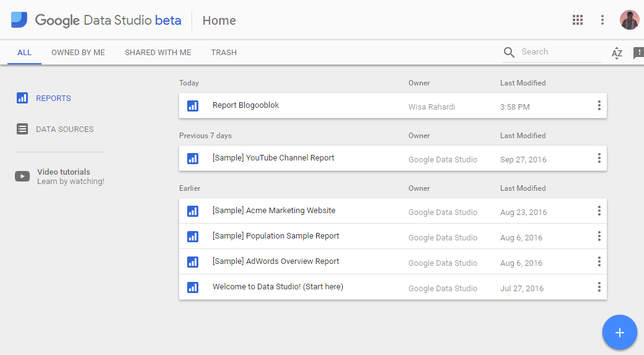Open more options for YouTube Channel Report
Screen dimensions: 644x355
[x=599, y=158]
